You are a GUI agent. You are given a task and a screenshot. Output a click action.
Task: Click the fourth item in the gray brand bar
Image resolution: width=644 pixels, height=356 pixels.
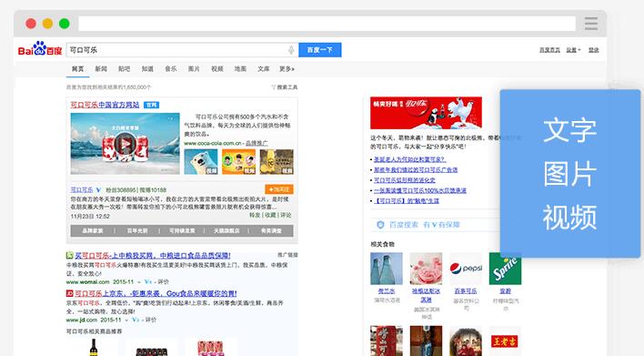(226, 230)
